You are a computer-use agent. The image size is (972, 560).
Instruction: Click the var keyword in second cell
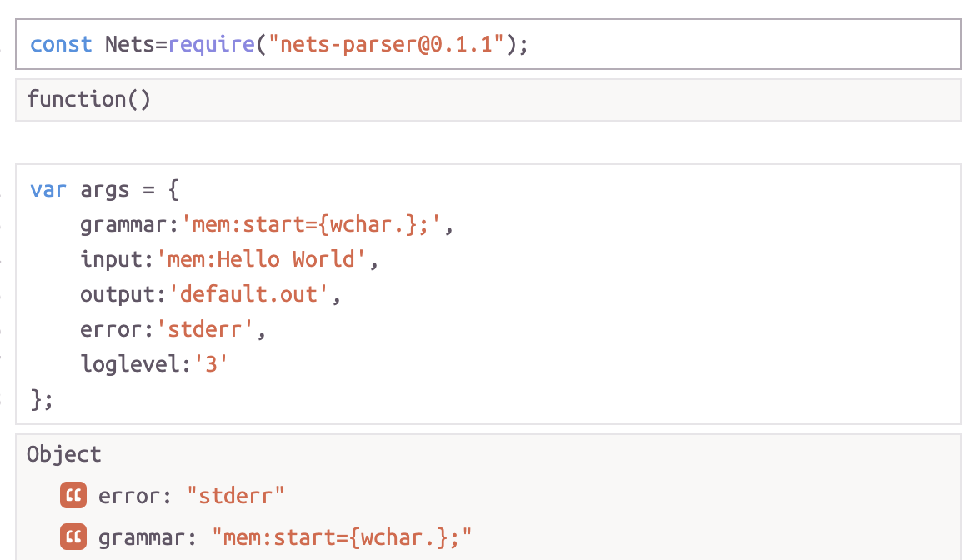pyautogui.click(x=48, y=189)
